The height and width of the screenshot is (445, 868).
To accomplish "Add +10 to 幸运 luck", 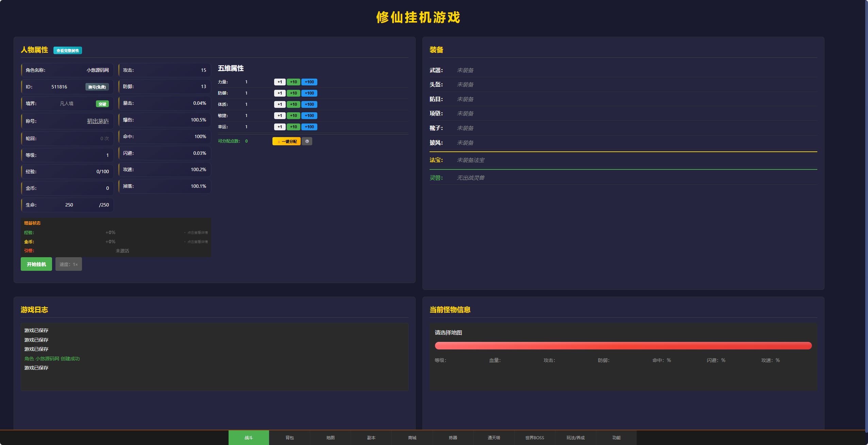I will [x=293, y=127].
